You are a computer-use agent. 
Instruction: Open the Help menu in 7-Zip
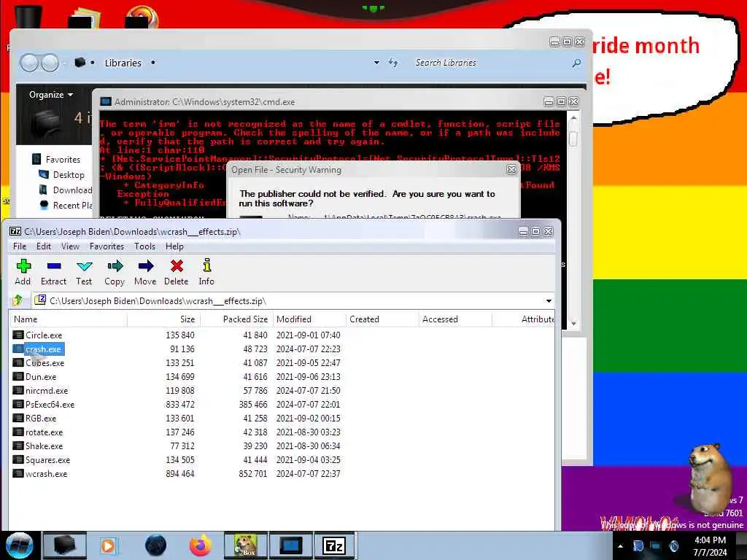point(175,246)
